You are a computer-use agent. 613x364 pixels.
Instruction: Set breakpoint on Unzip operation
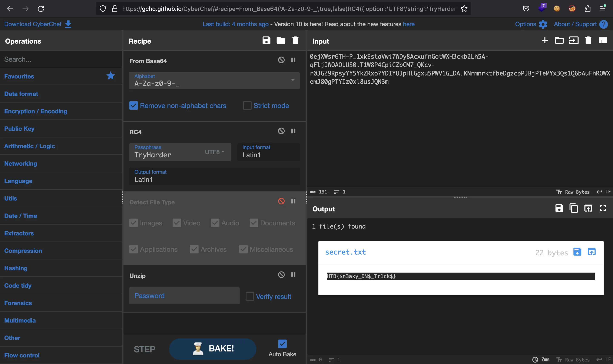click(x=293, y=275)
